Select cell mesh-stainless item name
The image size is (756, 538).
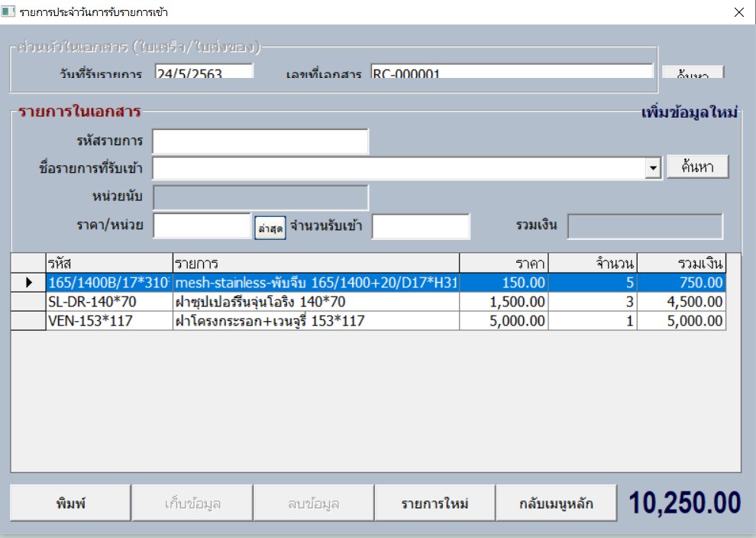click(316, 282)
